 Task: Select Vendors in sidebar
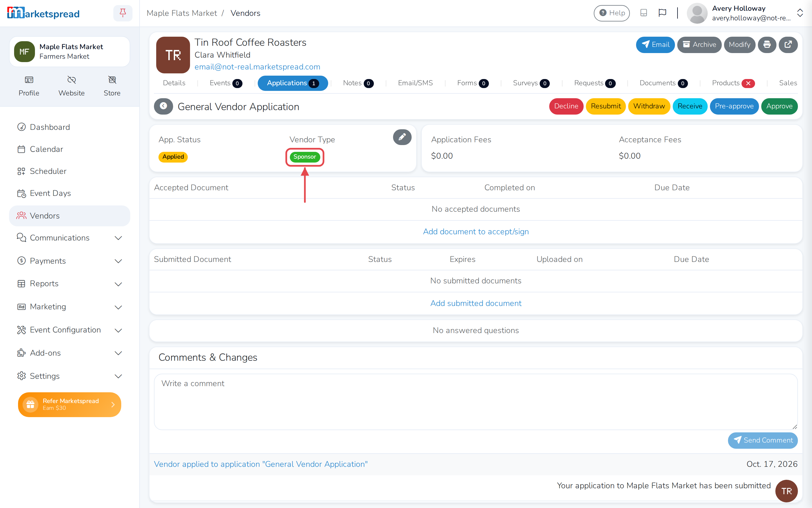69,216
